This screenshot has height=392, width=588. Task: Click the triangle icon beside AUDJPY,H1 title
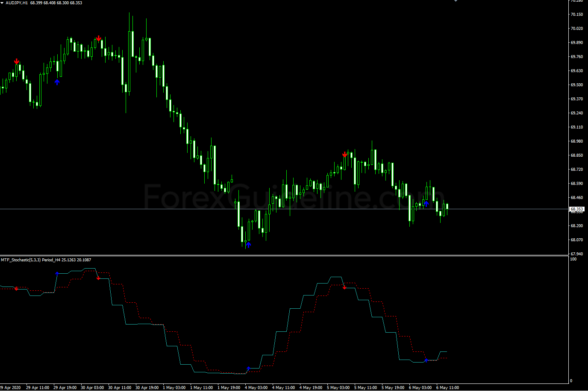coord(2,3)
